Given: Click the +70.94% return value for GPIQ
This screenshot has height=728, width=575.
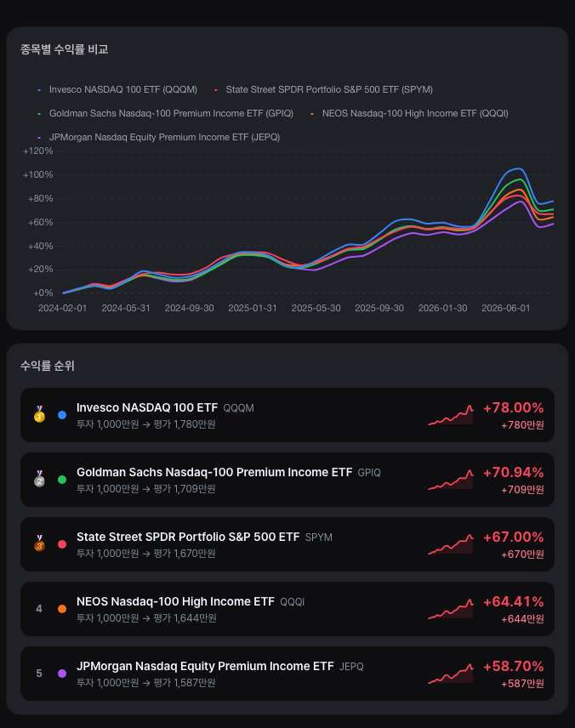Looking at the screenshot, I should (513, 472).
